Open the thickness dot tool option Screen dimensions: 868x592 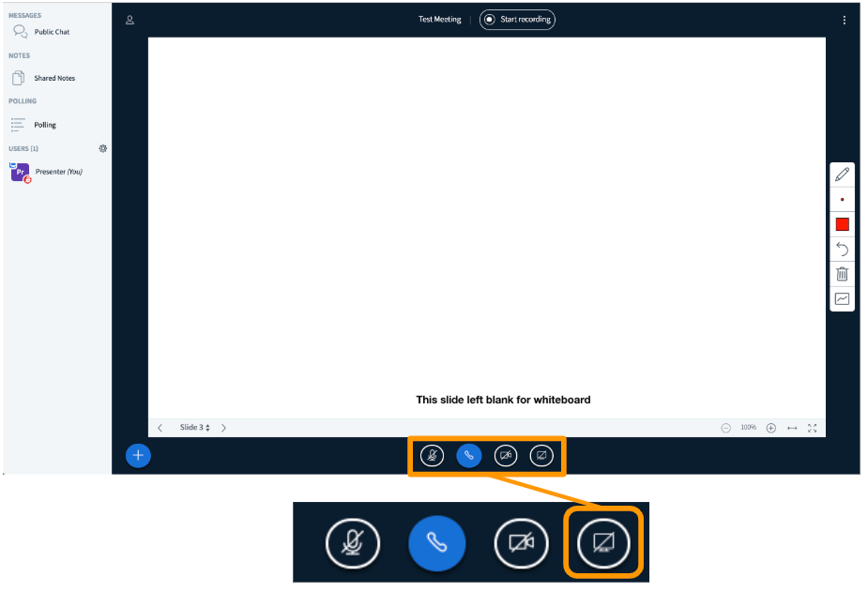(x=842, y=199)
